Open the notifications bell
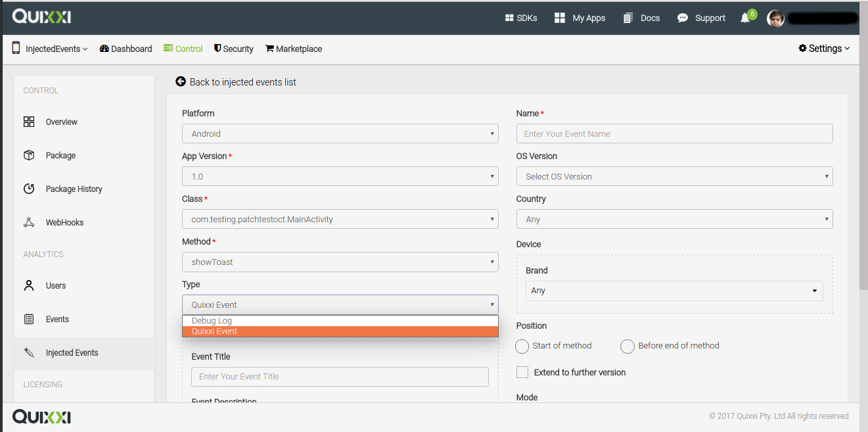The image size is (868, 432). 745,18
